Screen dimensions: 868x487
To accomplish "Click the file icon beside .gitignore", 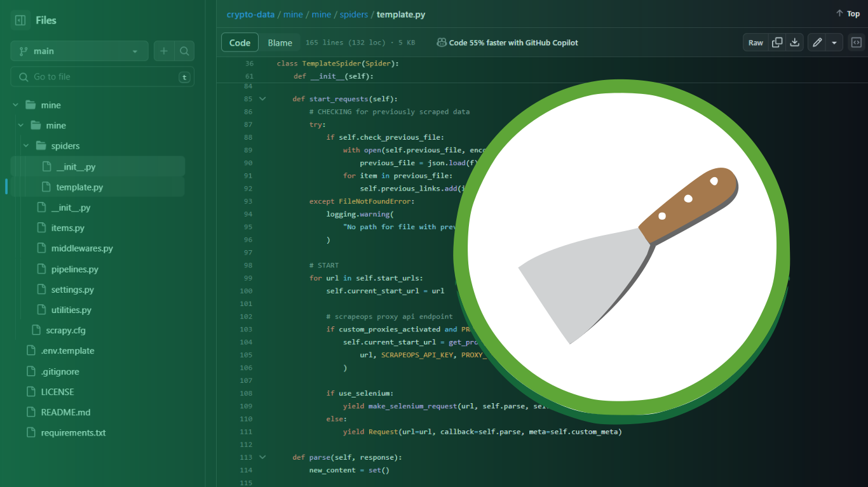I will [31, 371].
